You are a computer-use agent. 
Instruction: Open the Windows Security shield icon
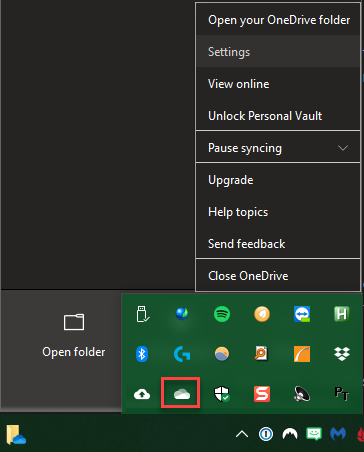[x=222, y=394]
